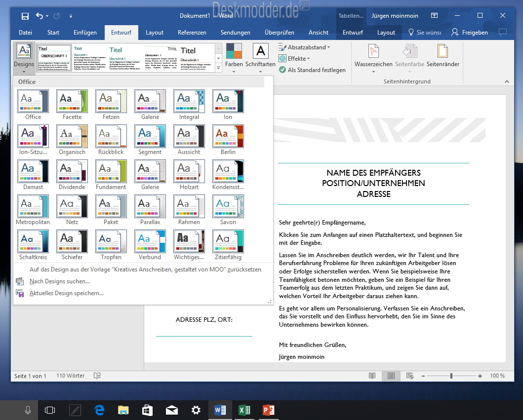Viewport: 523px width, 420px height.
Task: Click the save icon in title bar
Action: [x=25, y=16]
